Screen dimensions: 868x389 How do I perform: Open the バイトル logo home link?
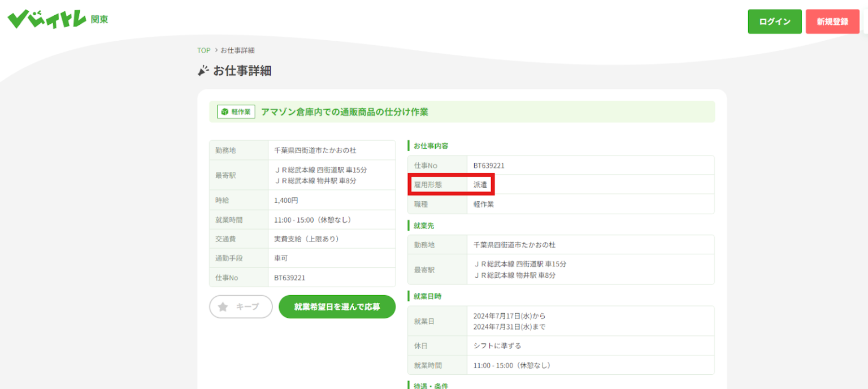pyautogui.click(x=47, y=19)
